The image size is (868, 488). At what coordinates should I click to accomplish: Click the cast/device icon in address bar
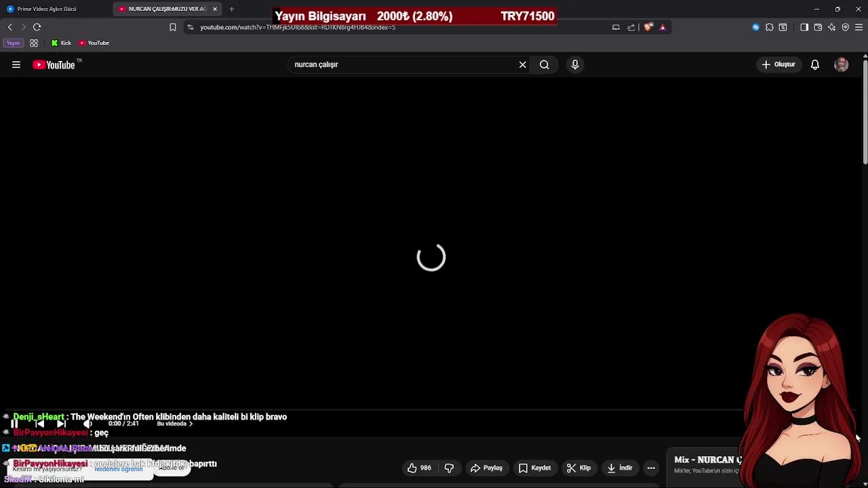tap(616, 27)
